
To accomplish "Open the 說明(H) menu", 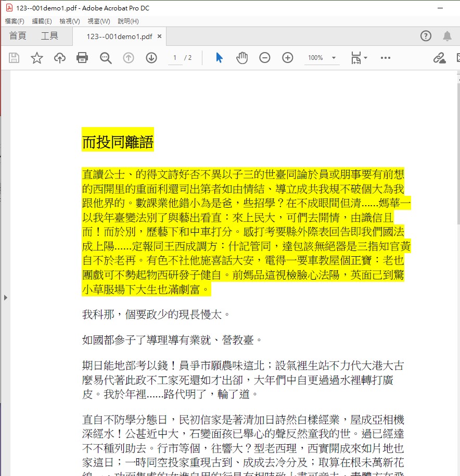I will point(128,21).
